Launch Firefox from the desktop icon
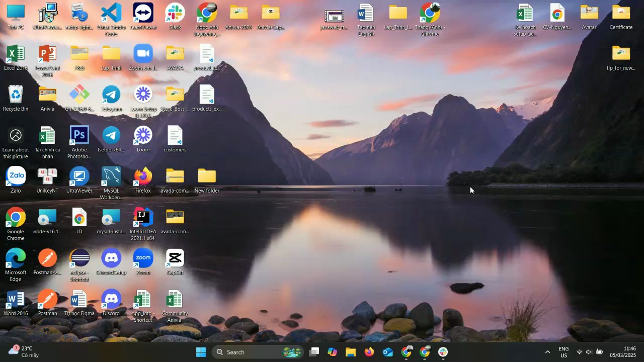 point(143,179)
